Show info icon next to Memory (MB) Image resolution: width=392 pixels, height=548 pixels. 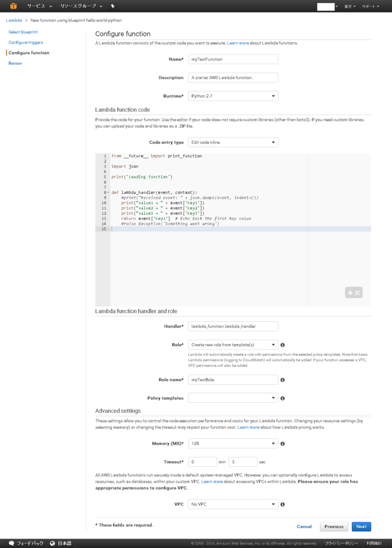pos(282,444)
